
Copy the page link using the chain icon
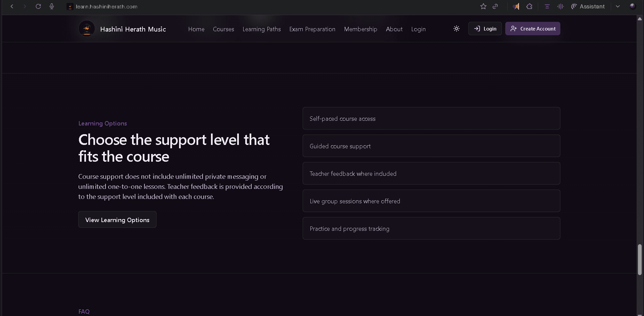495,6
